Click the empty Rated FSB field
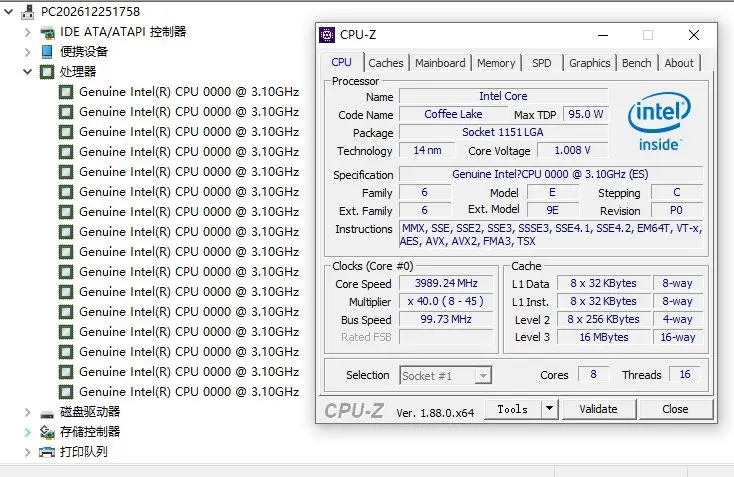 (446, 337)
